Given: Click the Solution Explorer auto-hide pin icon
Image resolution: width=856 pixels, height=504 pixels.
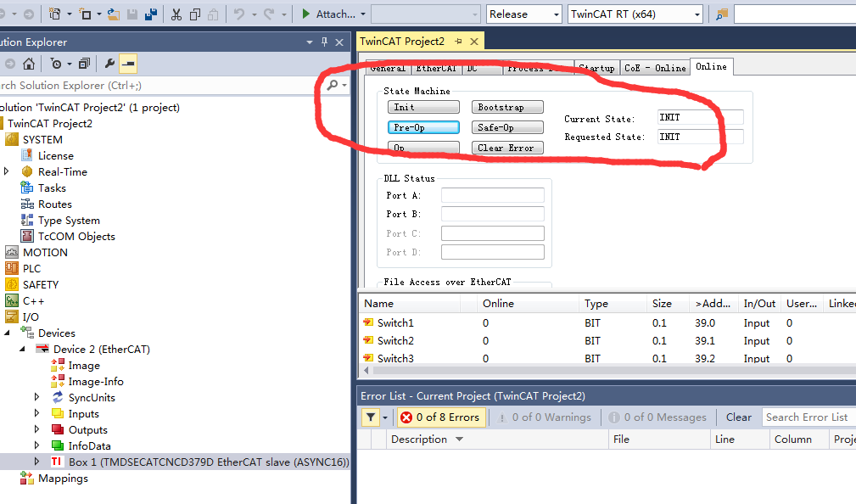Looking at the screenshot, I should (x=324, y=42).
